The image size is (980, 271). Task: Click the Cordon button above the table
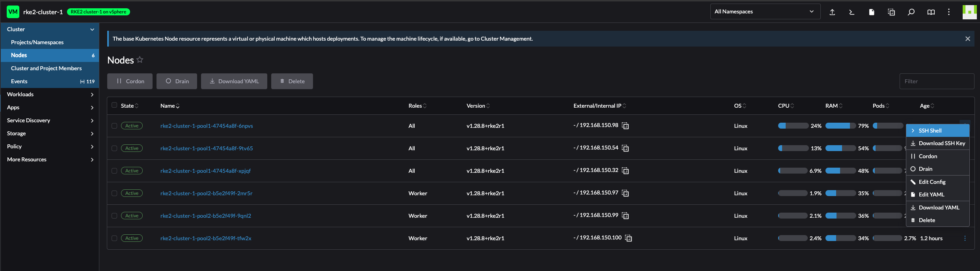(130, 81)
